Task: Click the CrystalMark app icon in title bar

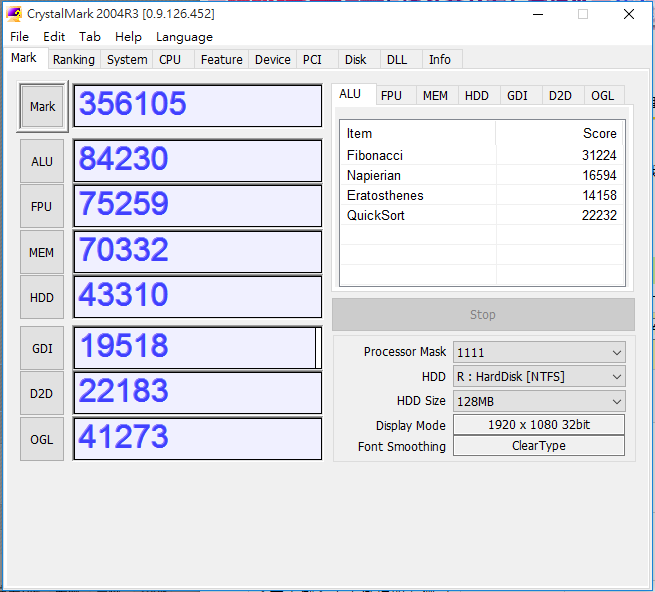Action: click(x=14, y=14)
